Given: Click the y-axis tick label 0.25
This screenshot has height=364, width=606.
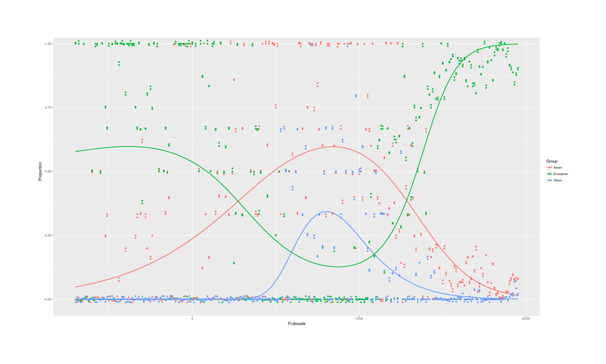Looking at the screenshot, I should (x=48, y=236).
